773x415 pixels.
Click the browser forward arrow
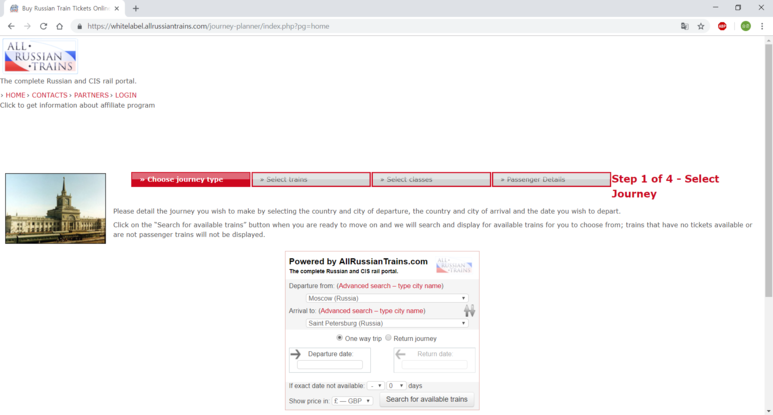(x=27, y=26)
